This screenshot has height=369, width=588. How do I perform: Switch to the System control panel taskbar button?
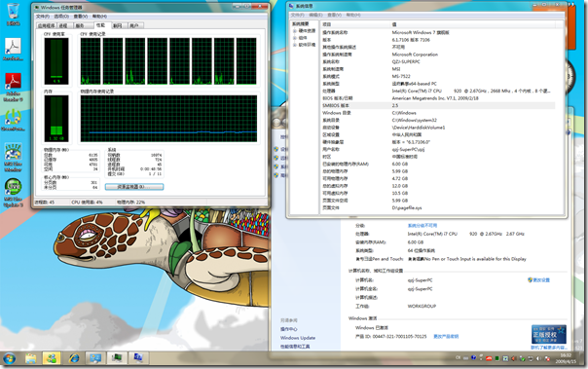(95, 358)
